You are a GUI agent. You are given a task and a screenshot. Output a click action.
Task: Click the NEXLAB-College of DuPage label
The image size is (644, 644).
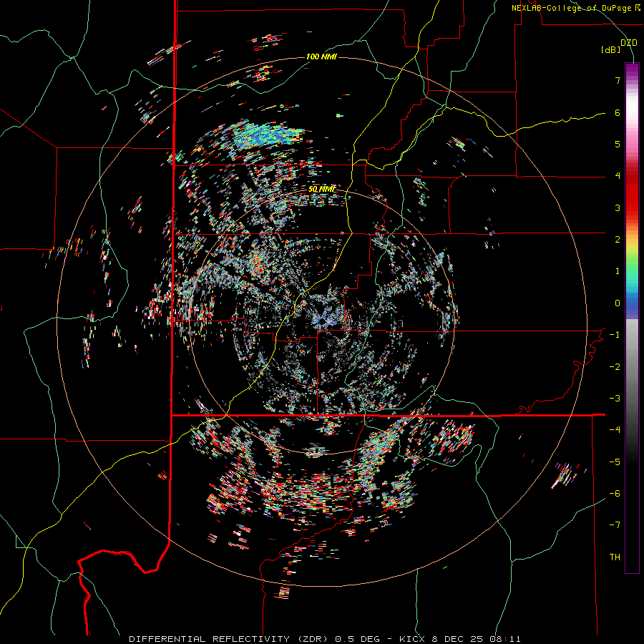point(575,8)
